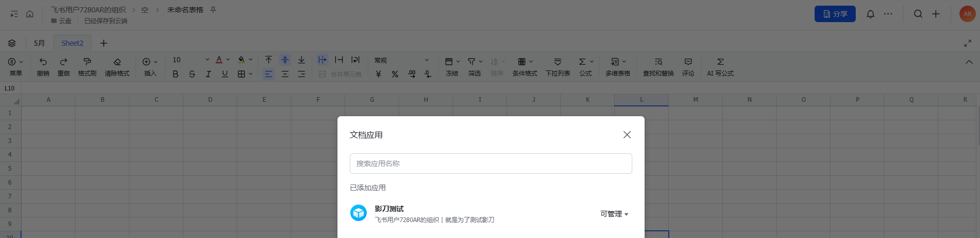The width and height of the screenshot is (980, 238).
Task: Expand the 常规 number format dropdown
Action: pos(402,60)
